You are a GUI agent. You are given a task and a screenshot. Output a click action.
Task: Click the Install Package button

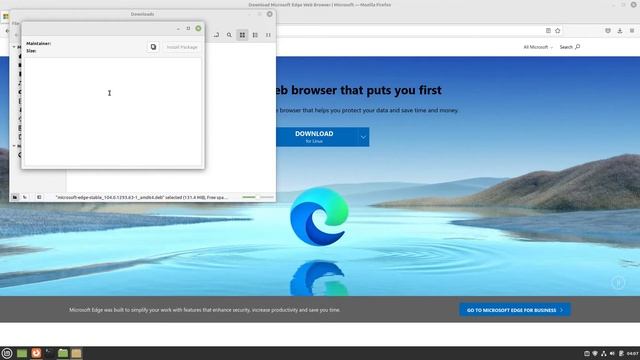(x=182, y=47)
